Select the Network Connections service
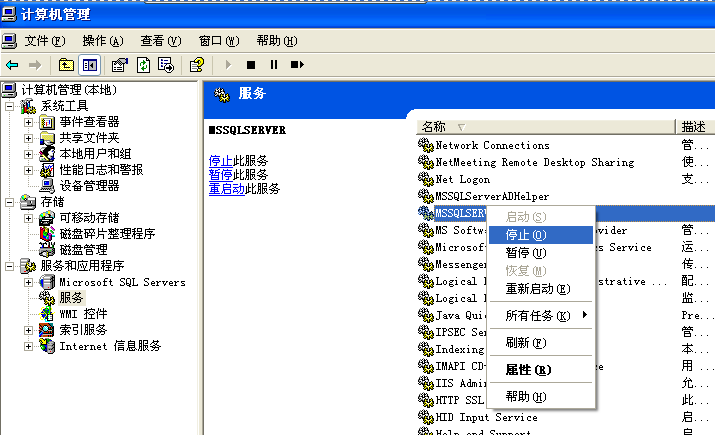The height and width of the screenshot is (435, 715). click(492, 145)
